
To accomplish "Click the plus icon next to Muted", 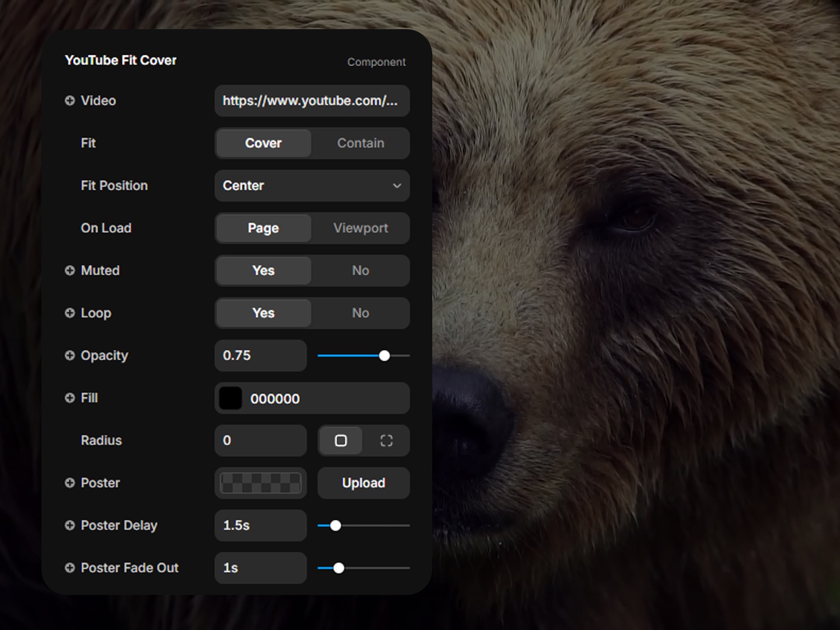I will (x=70, y=271).
